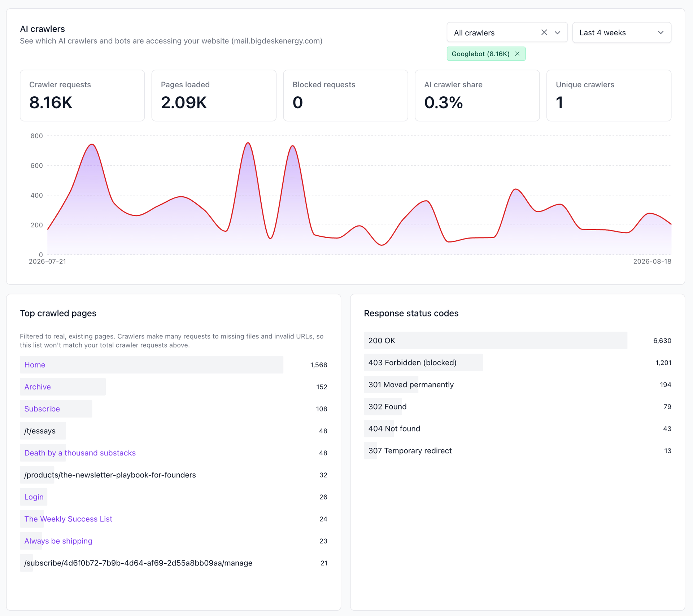Expand the All crawlers dropdown chevron
The image size is (693, 616).
(x=557, y=32)
